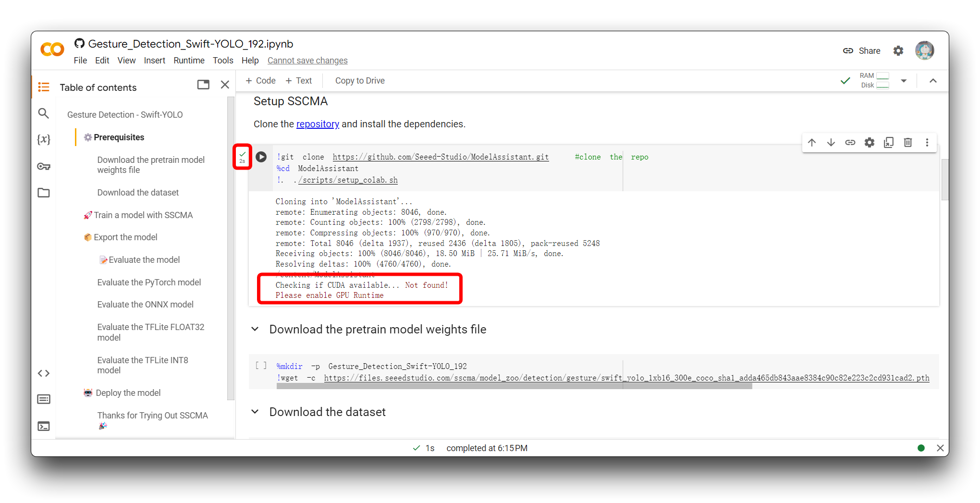Open cell editor settings gear
The image size is (980, 503).
click(x=870, y=143)
